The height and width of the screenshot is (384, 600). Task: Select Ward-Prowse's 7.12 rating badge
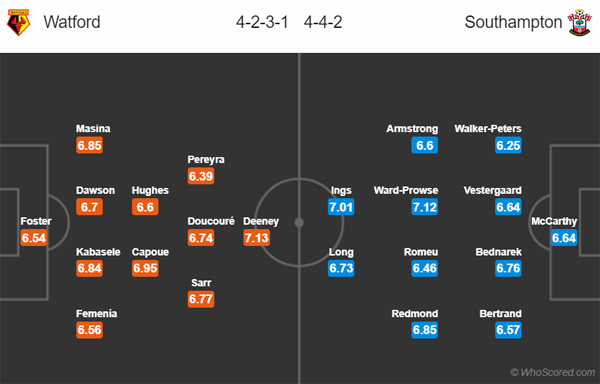(424, 207)
